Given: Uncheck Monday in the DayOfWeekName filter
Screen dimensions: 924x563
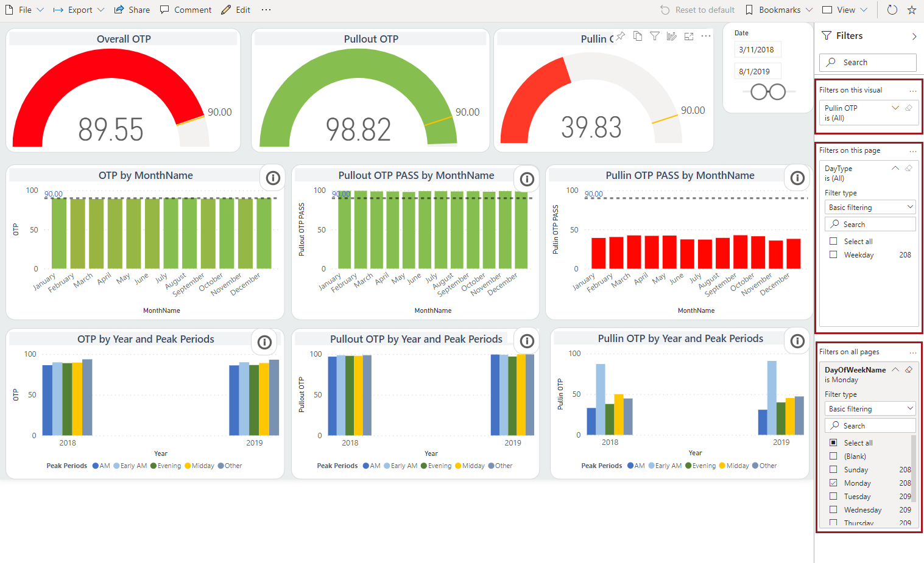Looking at the screenshot, I should point(833,483).
